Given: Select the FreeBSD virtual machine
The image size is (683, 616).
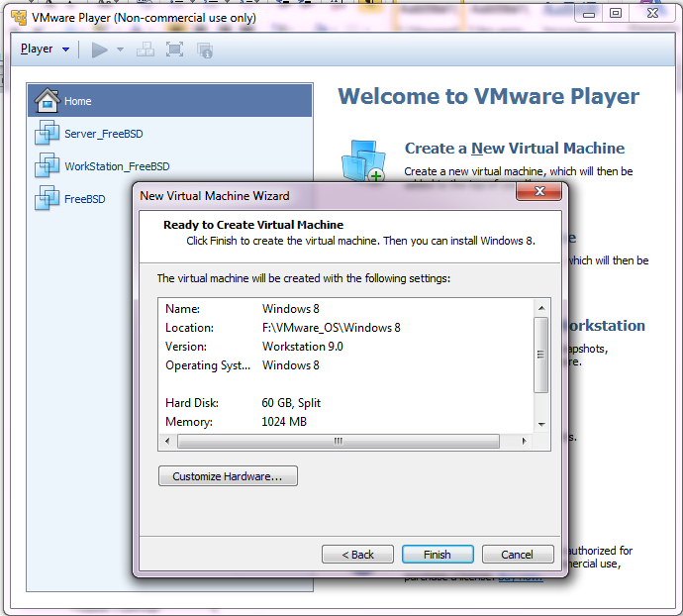Looking at the screenshot, I should [x=84, y=199].
